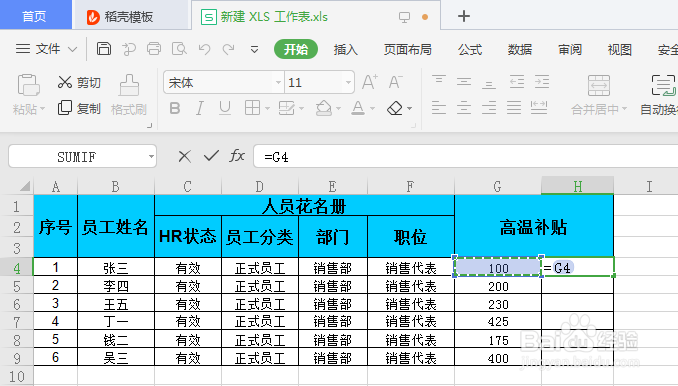Screen dimensions: 678x386
Task: Toggle Bold formatting
Action: [x=175, y=108]
